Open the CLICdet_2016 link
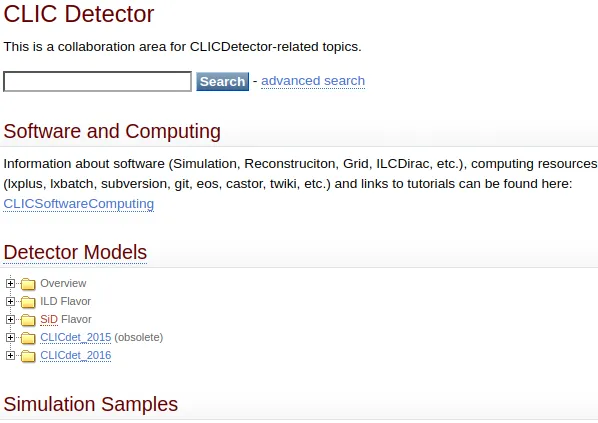 (76, 355)
